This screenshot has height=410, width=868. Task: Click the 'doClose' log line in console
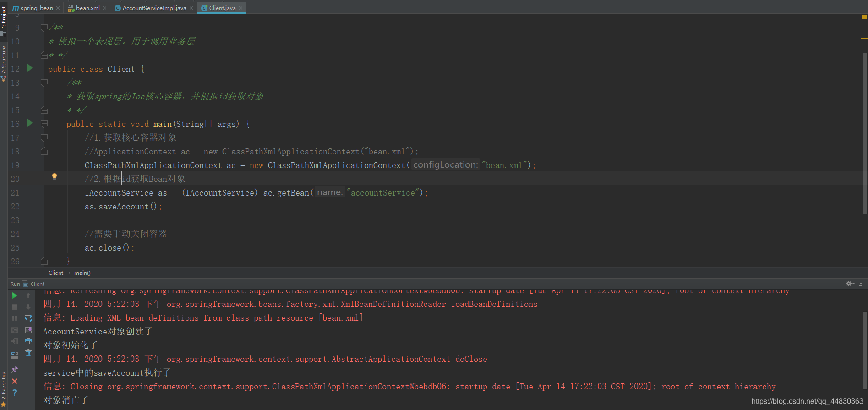[265, 359]
